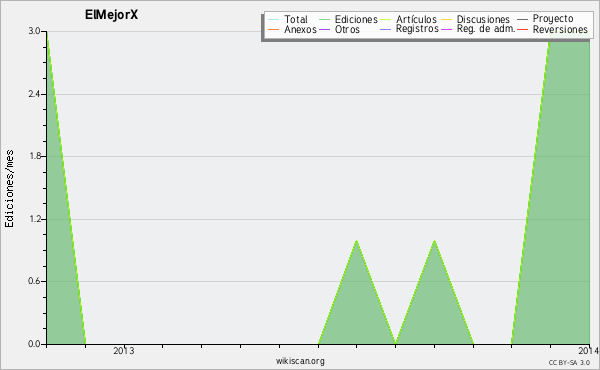The width and height of the screenshot is (600, 370).
Task: Click the Ediciones legend entry
Action: click(x=348, y=19)
